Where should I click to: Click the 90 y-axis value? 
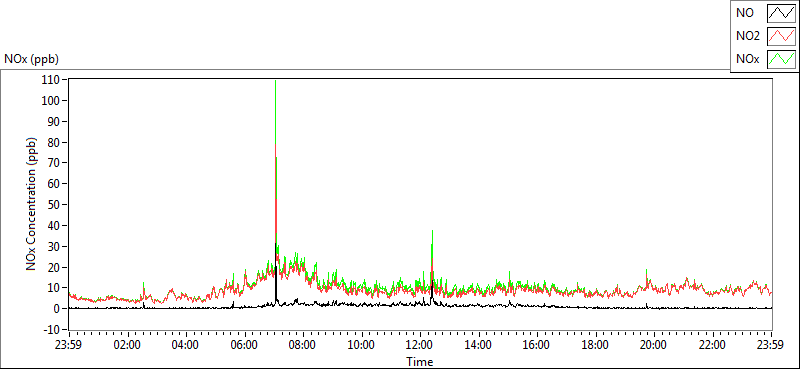(x=55, y=121)
